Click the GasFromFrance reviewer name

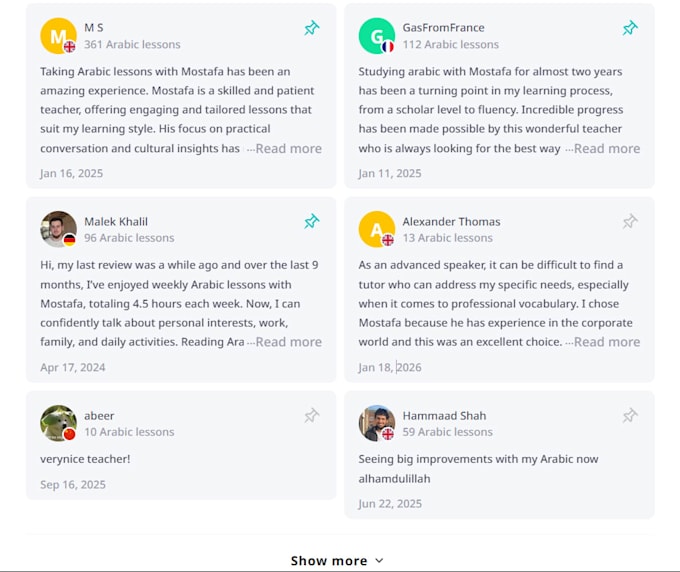[443, 28]
